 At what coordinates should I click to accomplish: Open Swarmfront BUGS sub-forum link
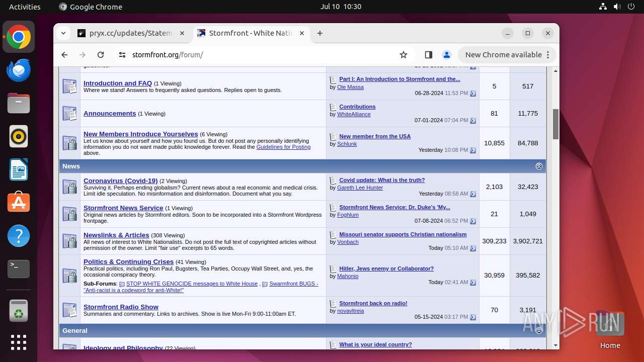click(294, 284)
